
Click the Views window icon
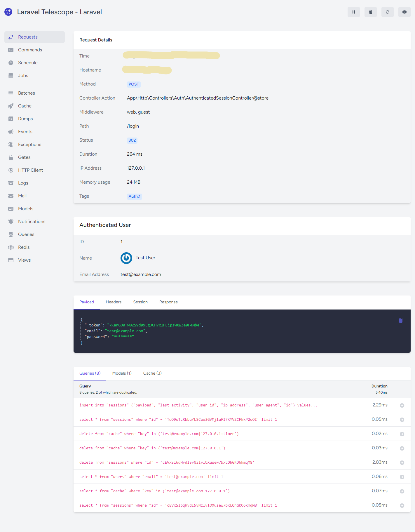pos(11,260)
